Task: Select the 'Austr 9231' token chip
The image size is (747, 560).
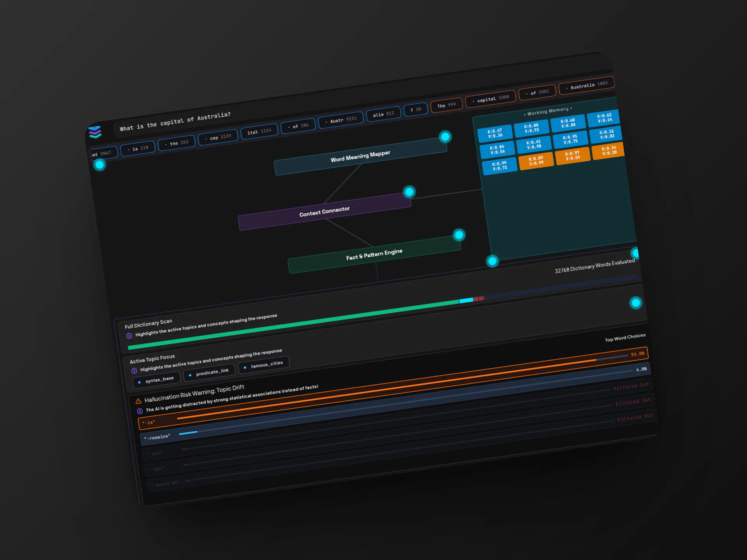Action: (x=341, y=120)
